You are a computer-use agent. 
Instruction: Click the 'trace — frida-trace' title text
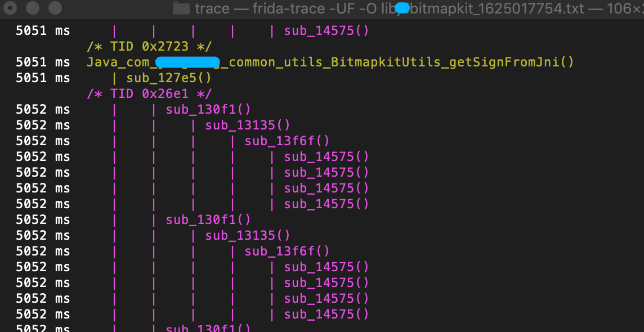[x=258, y=8]
